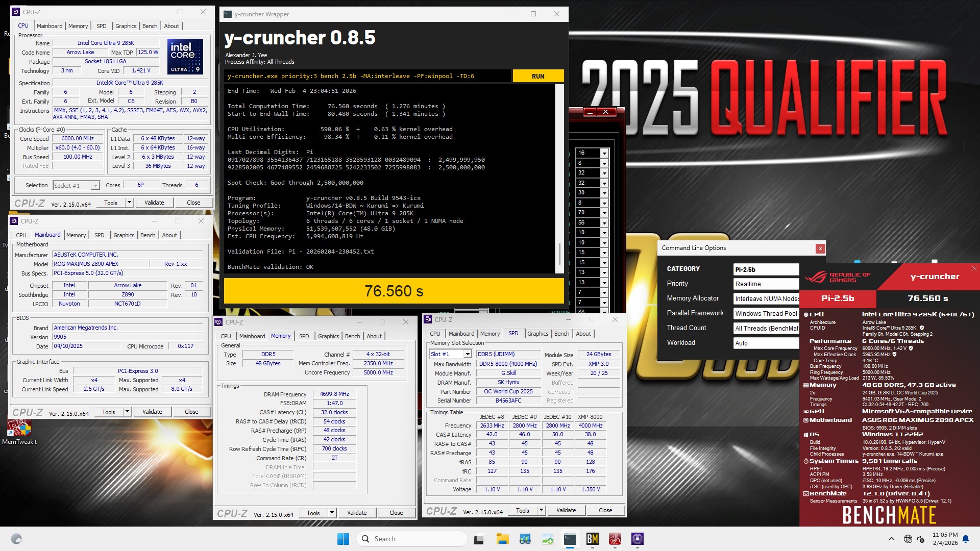Viewport: 980px width, 551px height.
Task: Click the Priority field showing Realtime
Action: (766, 284)
